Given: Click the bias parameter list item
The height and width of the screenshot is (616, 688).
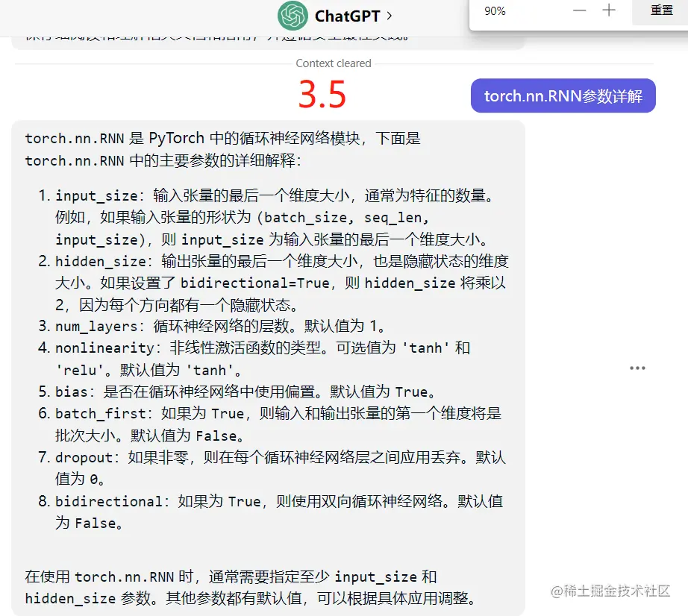Looking at the screenshot, I should pos(237,392).
